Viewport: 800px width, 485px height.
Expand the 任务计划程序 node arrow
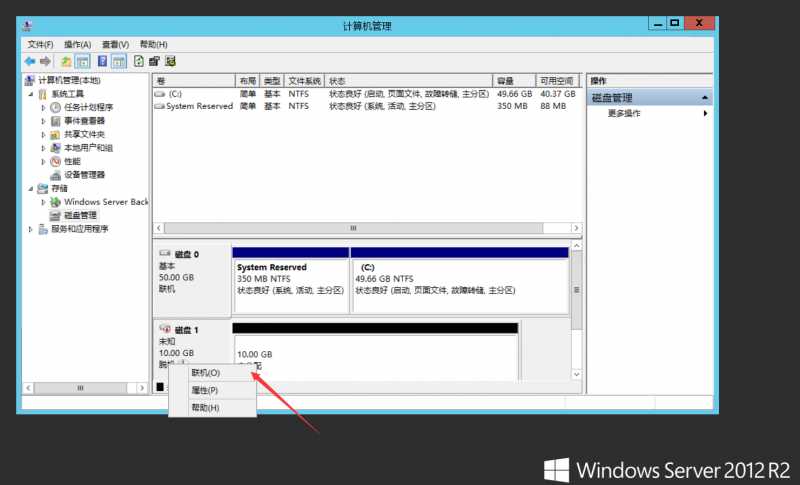pos(43,108)
